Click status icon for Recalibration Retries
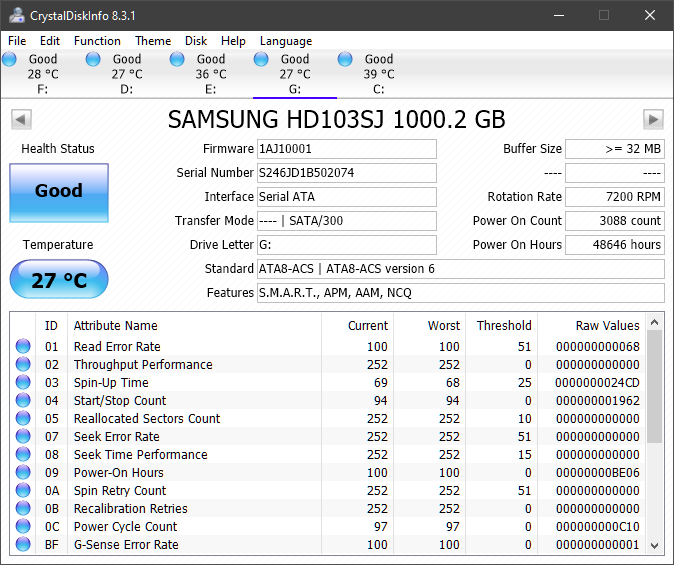This screenshot has width=674, height=565. coord(23,508)
